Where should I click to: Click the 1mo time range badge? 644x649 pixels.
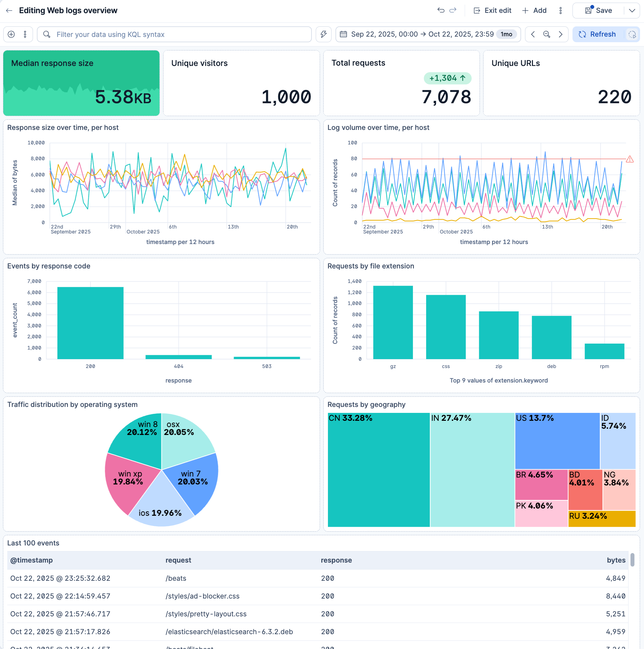pos(506,34)
